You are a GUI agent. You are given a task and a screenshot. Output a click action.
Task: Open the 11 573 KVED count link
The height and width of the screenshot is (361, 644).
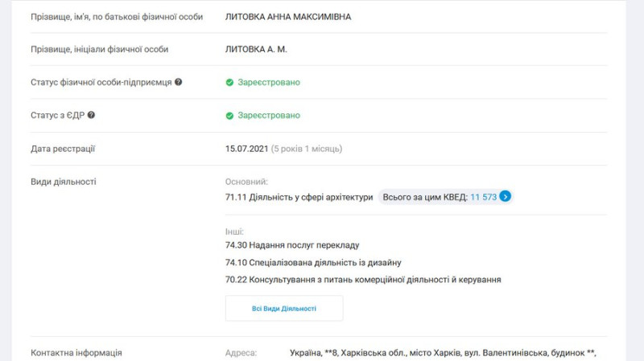[484, 197]
